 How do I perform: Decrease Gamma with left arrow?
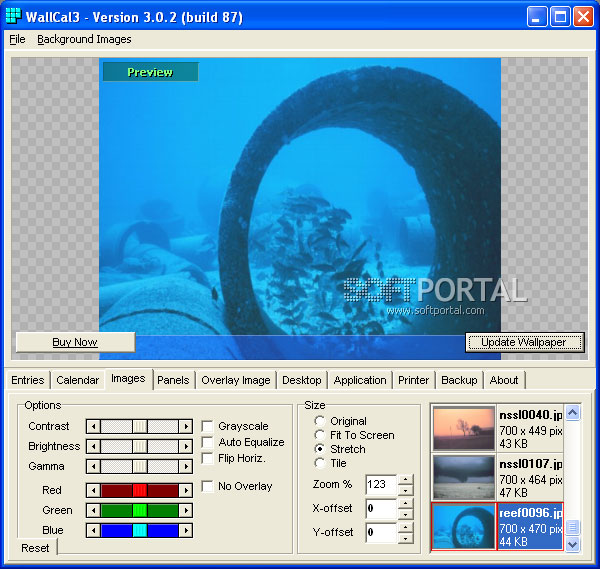(x=93, y=466)
